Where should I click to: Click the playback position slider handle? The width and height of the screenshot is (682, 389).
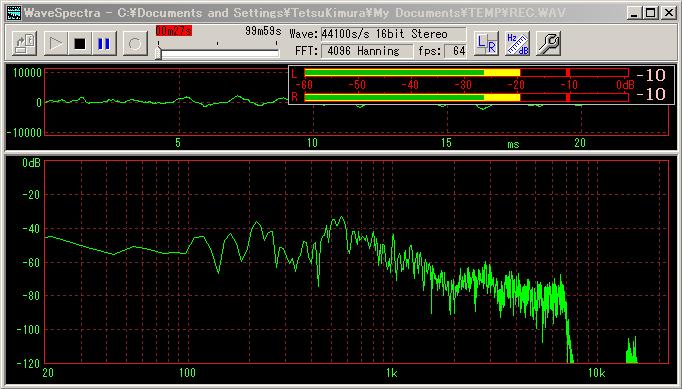158,53
